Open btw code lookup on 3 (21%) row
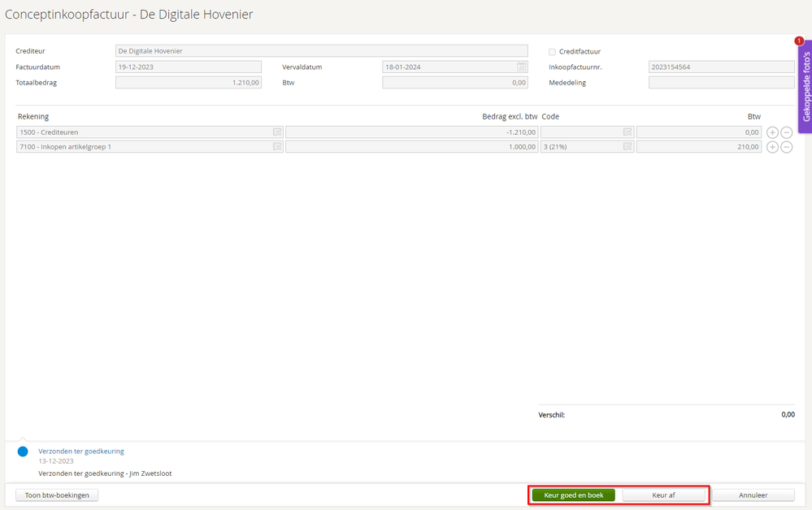Screen dimensions: 812x510 (x=627, y=147)
